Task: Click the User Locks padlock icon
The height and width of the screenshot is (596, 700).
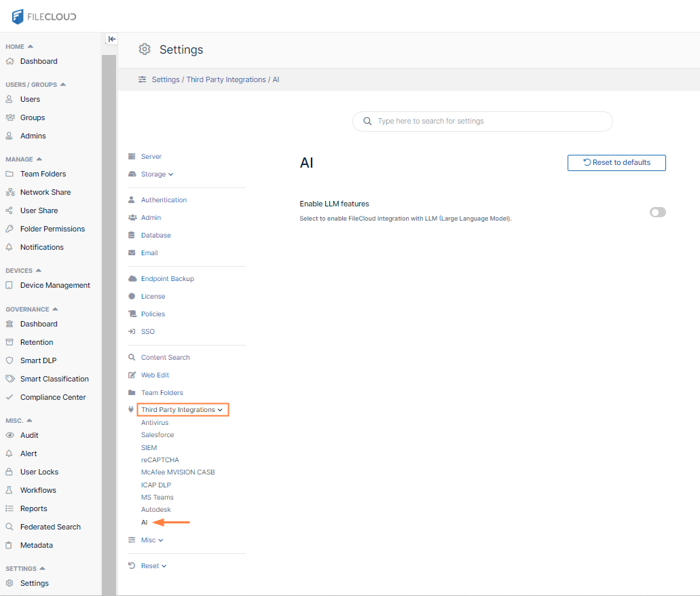Action: tap(10, 472)
